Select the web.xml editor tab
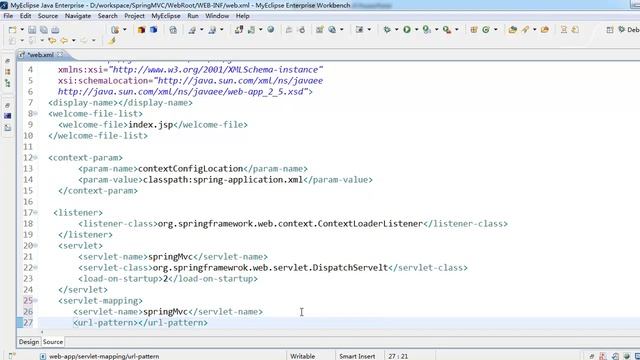Viewport: 640px width, 360px height. [40, 55]
